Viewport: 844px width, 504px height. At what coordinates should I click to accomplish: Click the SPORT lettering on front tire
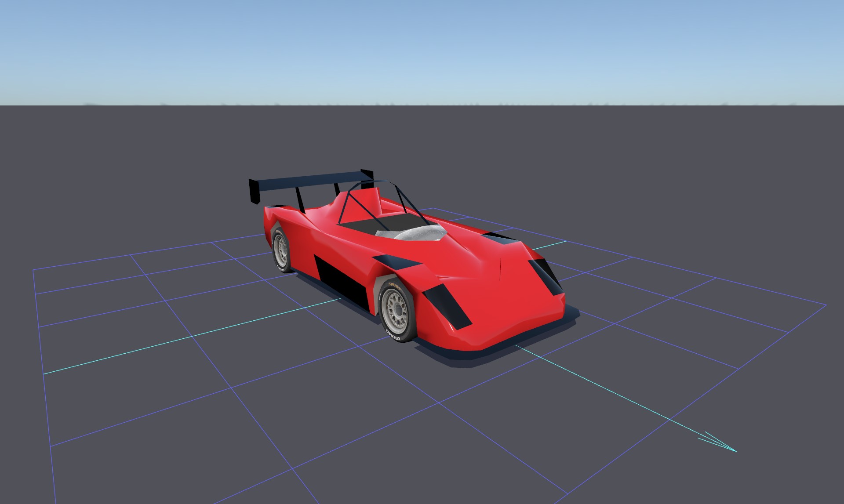pyautogui.click(x=394, y=286)
